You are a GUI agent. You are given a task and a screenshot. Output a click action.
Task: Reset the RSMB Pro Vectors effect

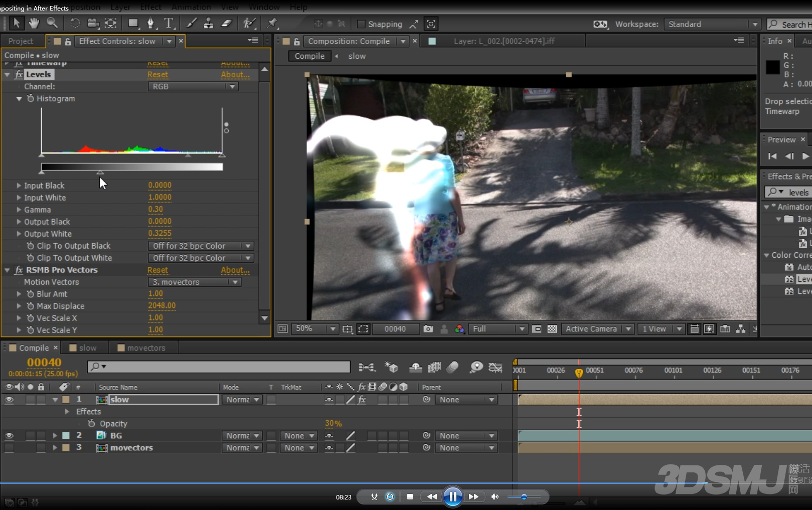click(x=157, y=270)
